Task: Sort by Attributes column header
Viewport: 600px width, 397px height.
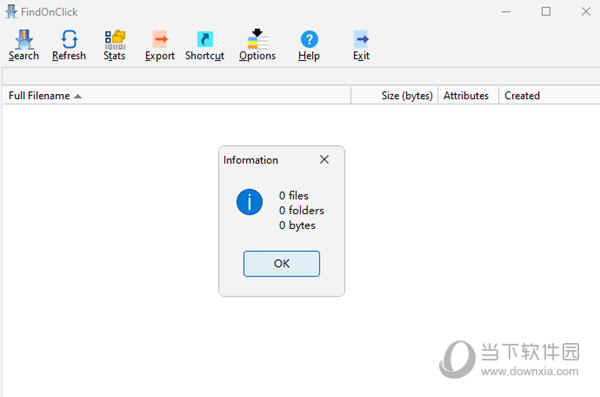Action: pyautogui.click(x=468, y=95)
